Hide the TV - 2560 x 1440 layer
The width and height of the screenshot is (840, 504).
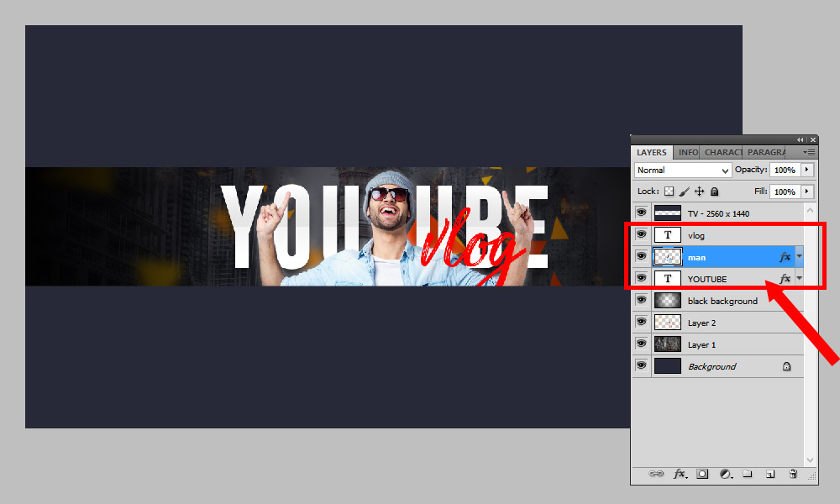(x=641, y=213)
